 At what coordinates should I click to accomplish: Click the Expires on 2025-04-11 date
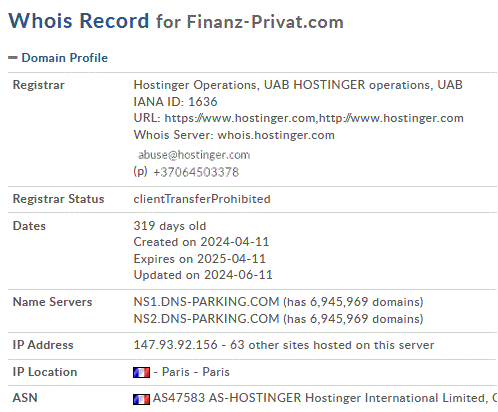tap(200, 259)
